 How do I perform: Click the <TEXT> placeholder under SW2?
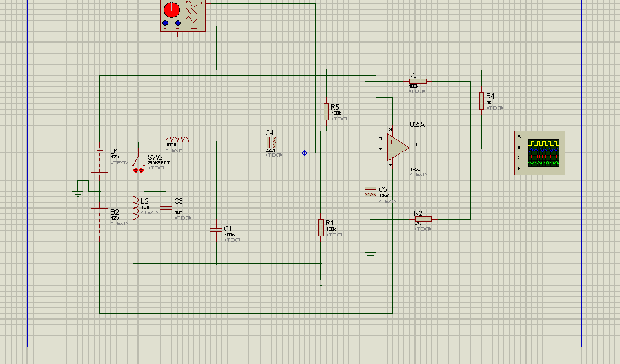click(157, 168)
